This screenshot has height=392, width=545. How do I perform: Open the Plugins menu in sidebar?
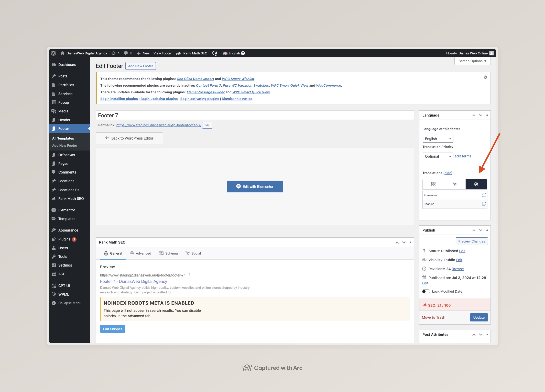coord(64,239)
